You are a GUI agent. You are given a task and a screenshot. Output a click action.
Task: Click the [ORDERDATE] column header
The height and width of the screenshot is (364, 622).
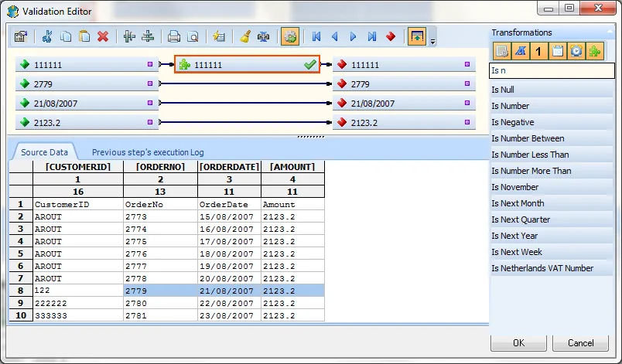click(x=229, y=167)
